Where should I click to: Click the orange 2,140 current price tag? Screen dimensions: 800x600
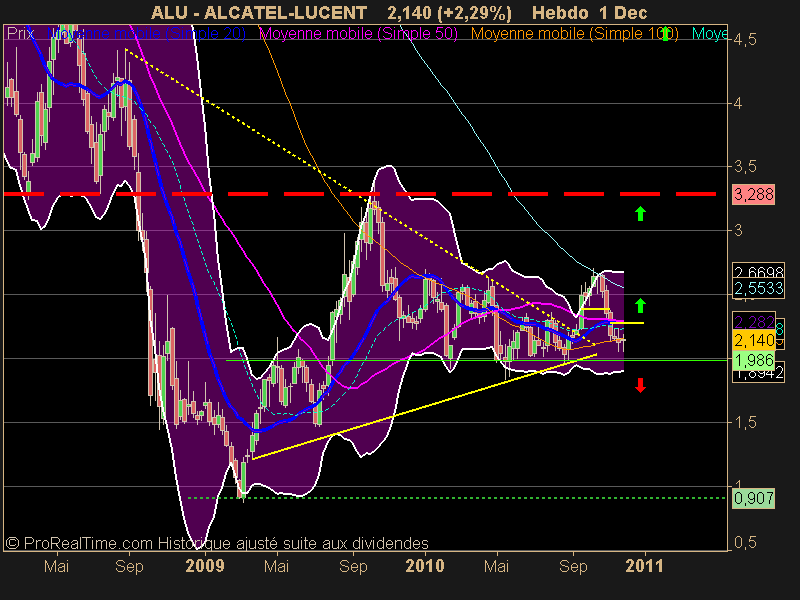coord(754,340)
